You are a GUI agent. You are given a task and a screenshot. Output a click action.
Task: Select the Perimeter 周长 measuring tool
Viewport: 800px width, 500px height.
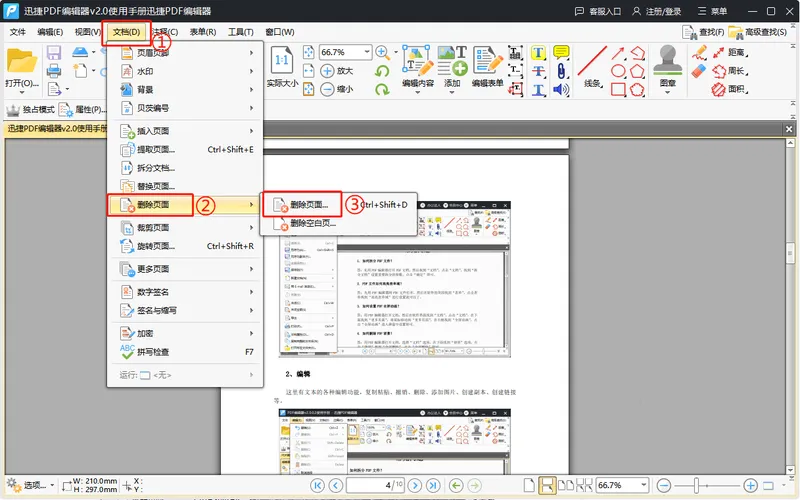click(x=730, y=71)
